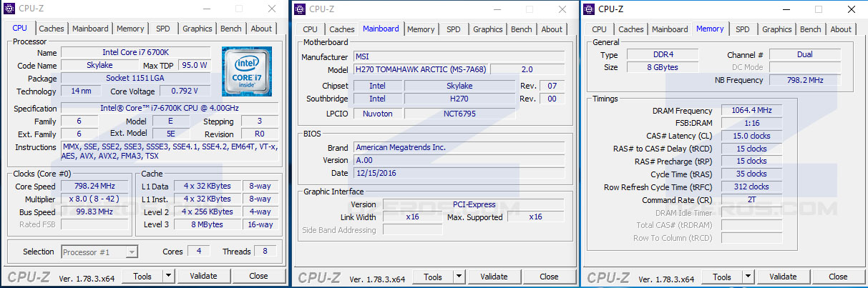Screen dimensions: 868x288
Task: Go to Caches tab in Memory window
Action: [x=631, y=29]
